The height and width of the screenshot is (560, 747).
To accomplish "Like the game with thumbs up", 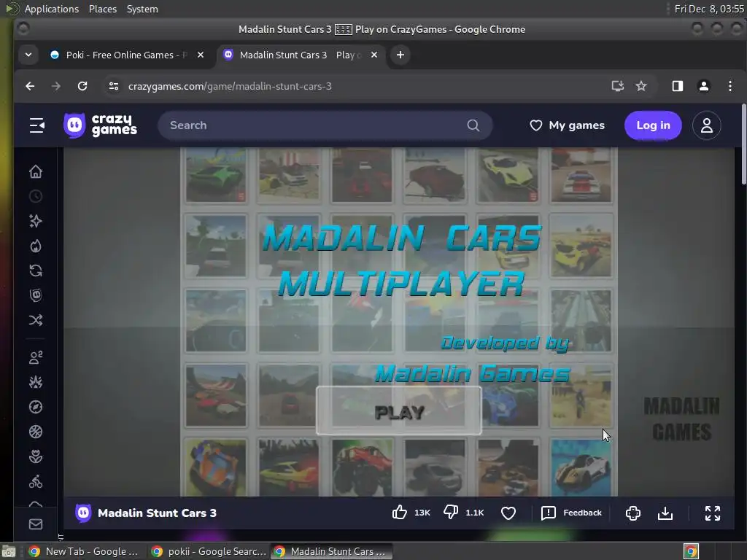I will click(400, 513).
